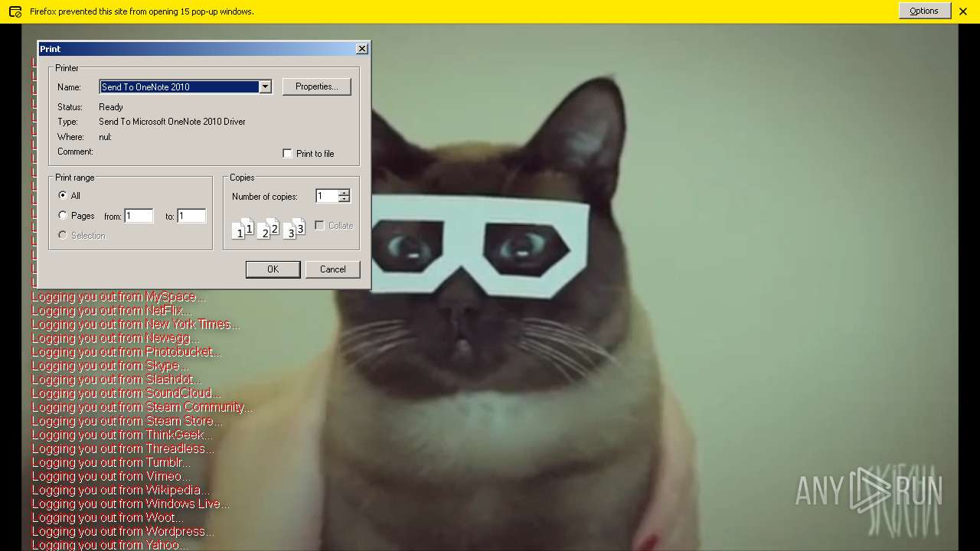
Task: Click 'Logging you out from Slashdot...' text
Action: [x=116, y=380]
